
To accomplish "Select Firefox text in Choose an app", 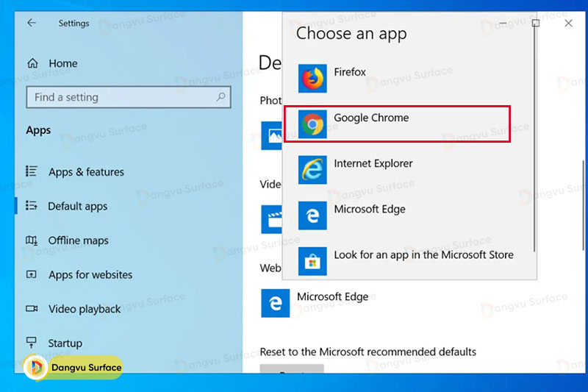I will 350,72.
